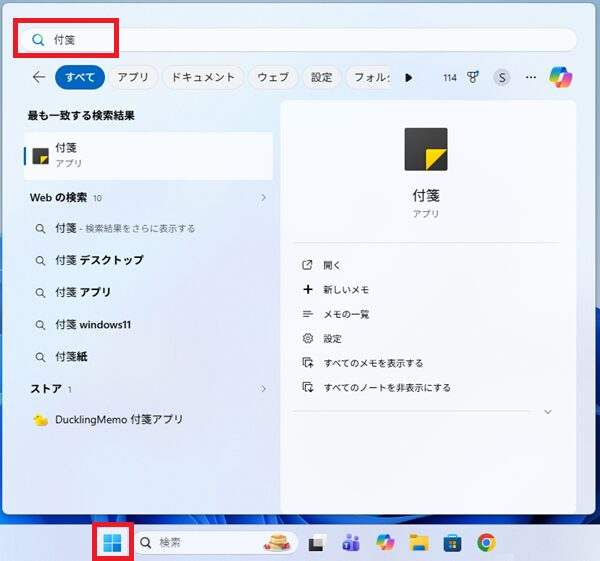The width and height of the screenshot is (600, 561).
Task: Click the search box containing 付箋
Action: (x=300, y=40)
